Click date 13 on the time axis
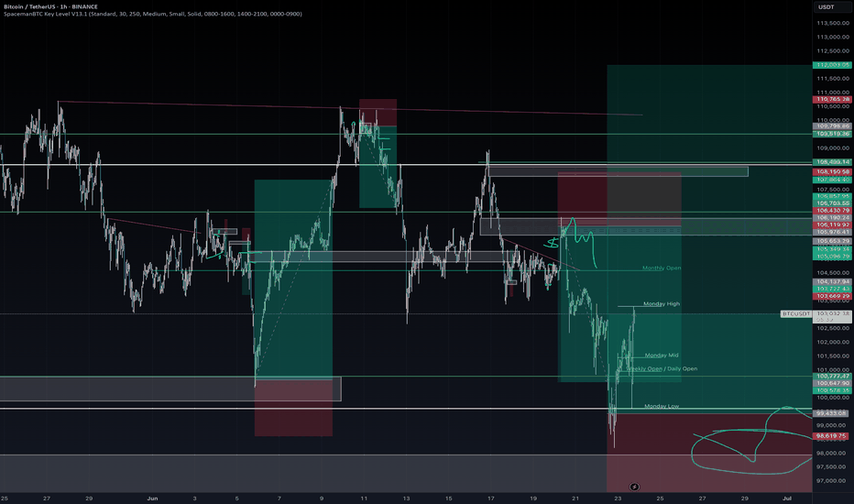 point(406,498)
